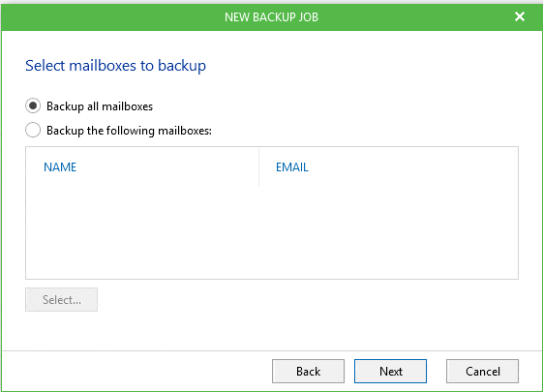Click the NEW BACKUP JOB title bar

[x=271, y=17]
